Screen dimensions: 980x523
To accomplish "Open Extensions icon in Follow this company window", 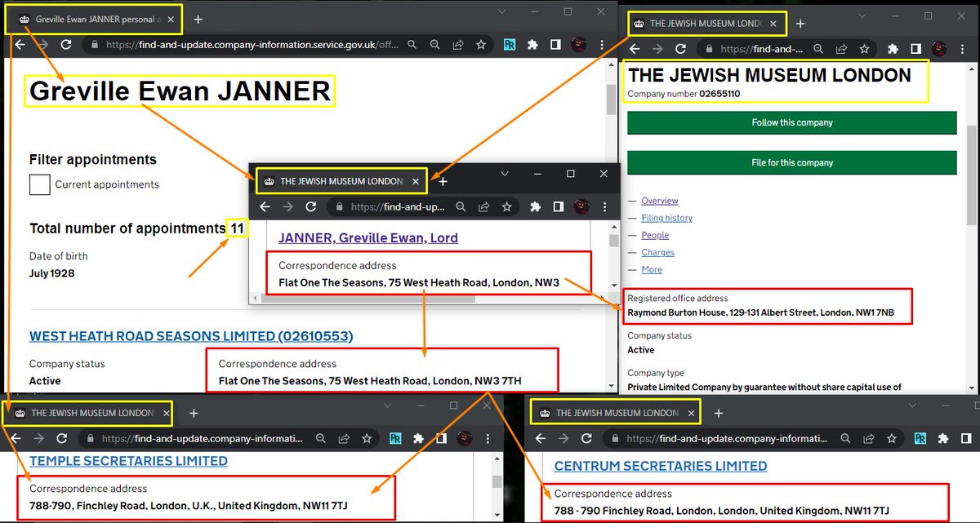I will coord(895,49).
